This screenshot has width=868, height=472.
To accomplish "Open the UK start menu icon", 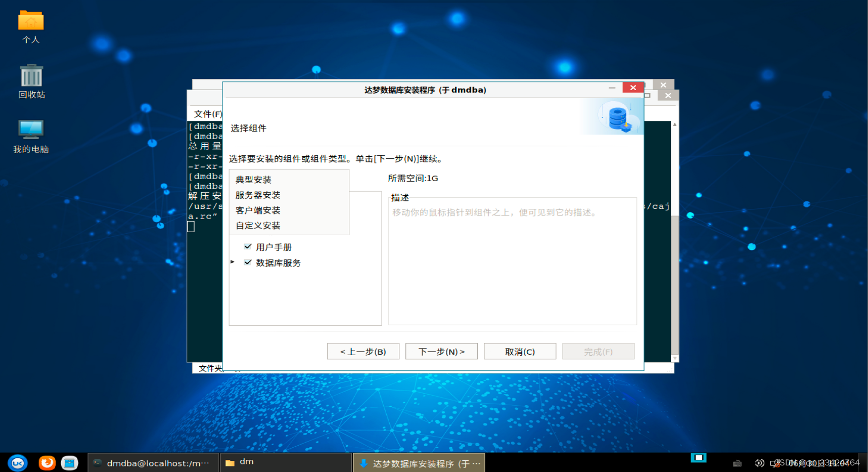I will pyautogui.click(x=18, y=462).
